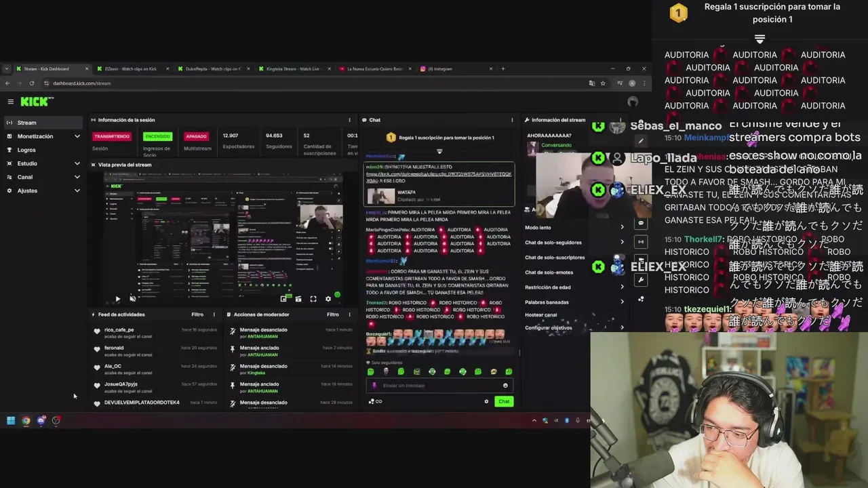Screen dimensions: 868x488
Task: Open a new browser tab
Action: [x=502, y=68]
